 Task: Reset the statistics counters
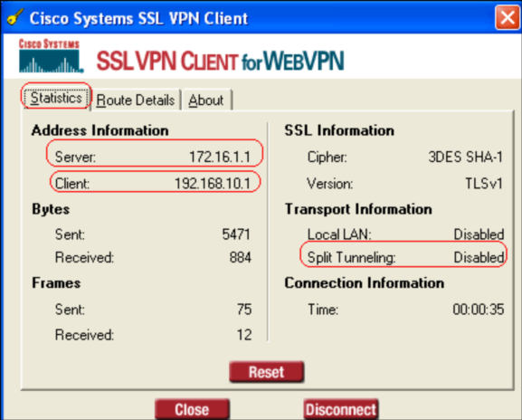pos(266,372)
